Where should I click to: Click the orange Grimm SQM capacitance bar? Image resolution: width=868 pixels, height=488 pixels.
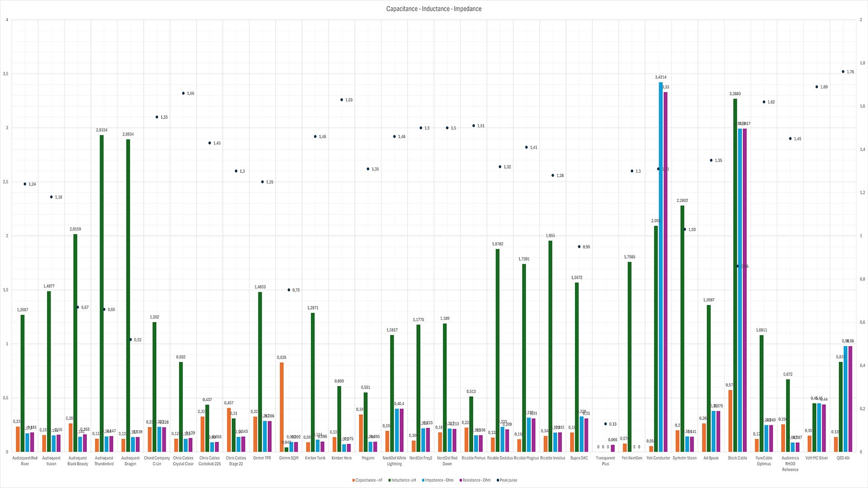coord(282,407)
